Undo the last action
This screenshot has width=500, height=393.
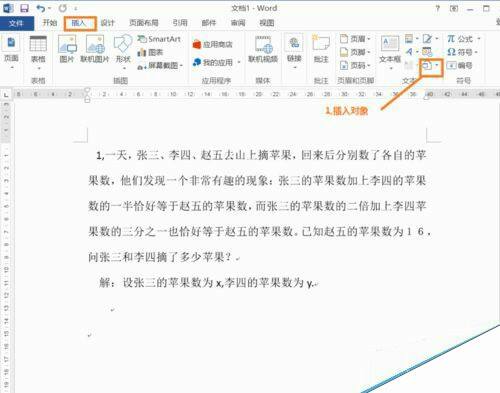pos(41,8)
